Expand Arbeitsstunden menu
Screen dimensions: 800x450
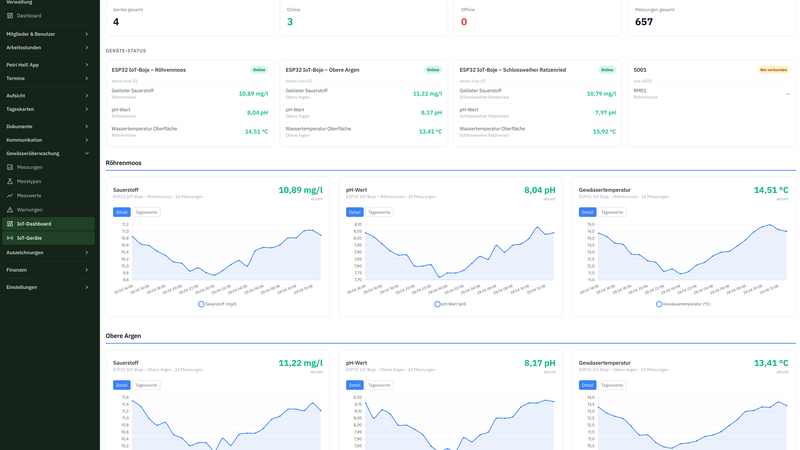pyautogui.click(x=47, y=47)
